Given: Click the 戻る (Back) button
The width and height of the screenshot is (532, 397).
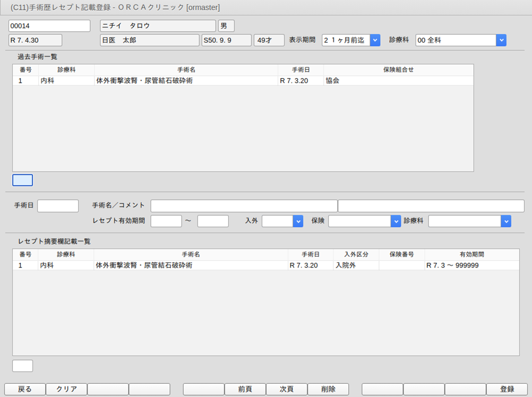Looking at the screenshot, I should pyautogui.click(x=25, y=389).
